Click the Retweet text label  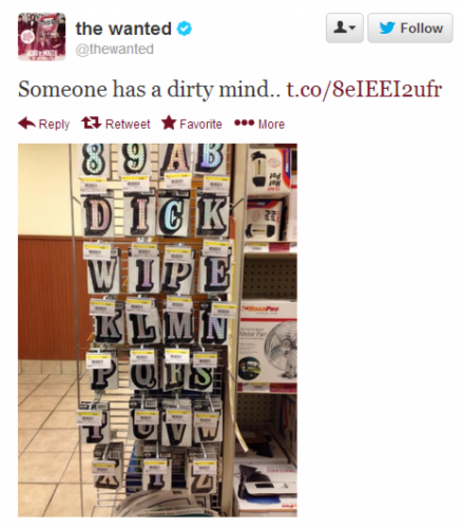coord(128,124)
